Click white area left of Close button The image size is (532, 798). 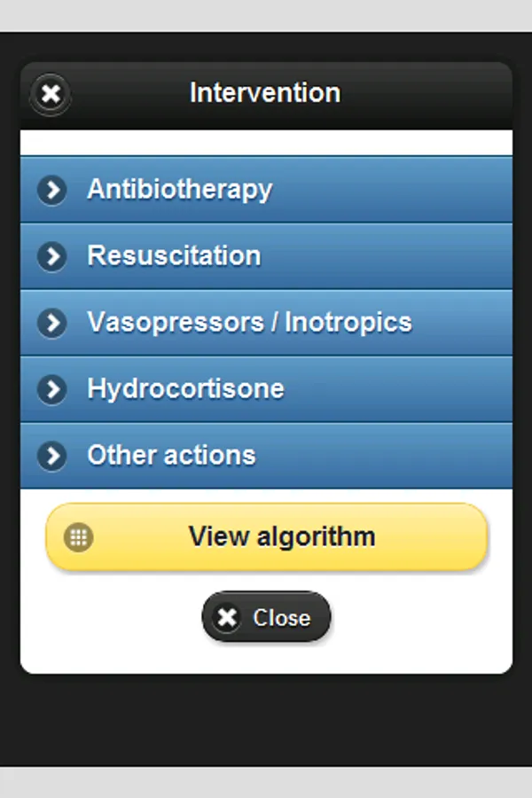(106, 621)
